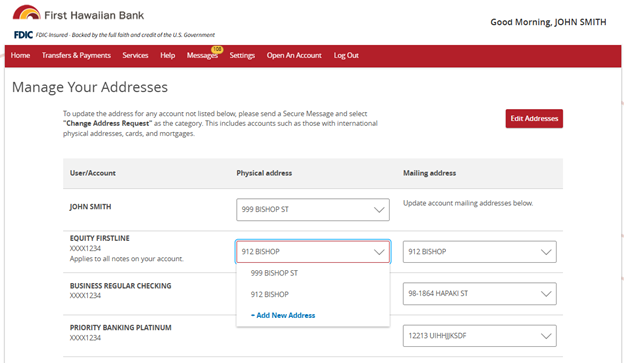624x363 pixels.
Task: Click chevron arrow of 12213 UIHHJJKSDF dropdown
Action: 546,336
